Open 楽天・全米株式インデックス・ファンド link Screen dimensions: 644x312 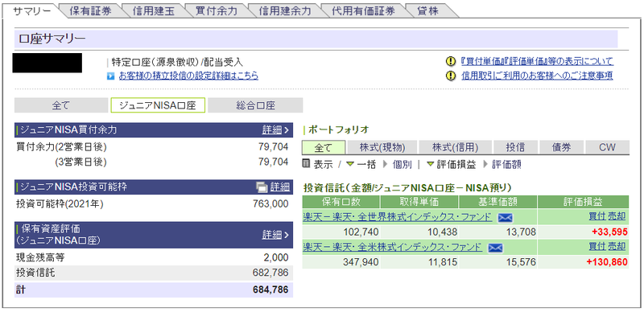[x=392, y=247]
